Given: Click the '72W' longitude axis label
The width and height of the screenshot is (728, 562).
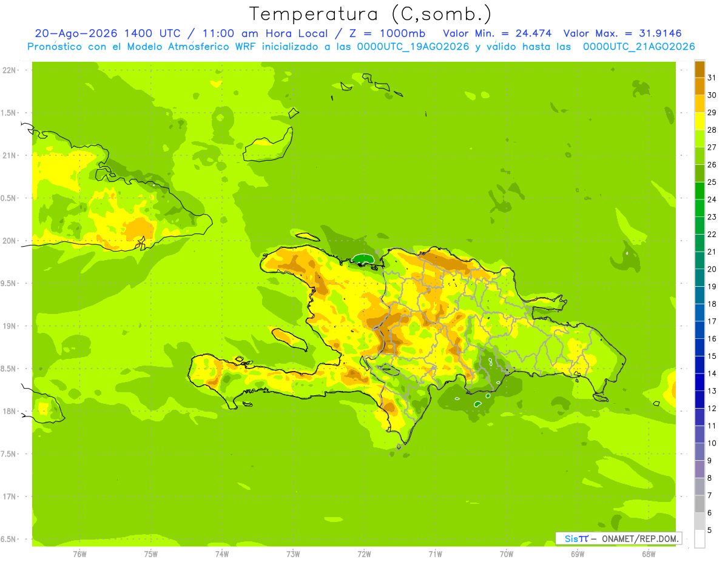Looking at the screenshot, I should point(364,554).
